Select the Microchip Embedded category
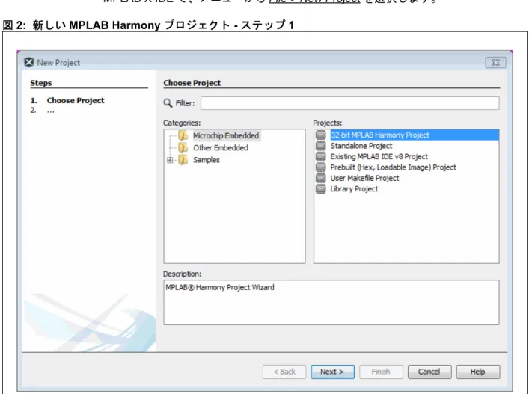 tap(226, 135)
